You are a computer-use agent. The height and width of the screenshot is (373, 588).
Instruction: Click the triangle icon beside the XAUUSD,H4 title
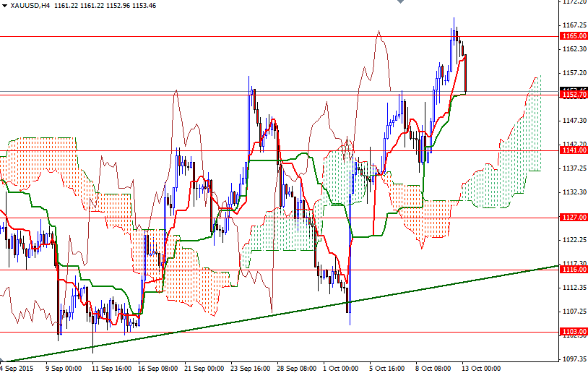[4, 5]
